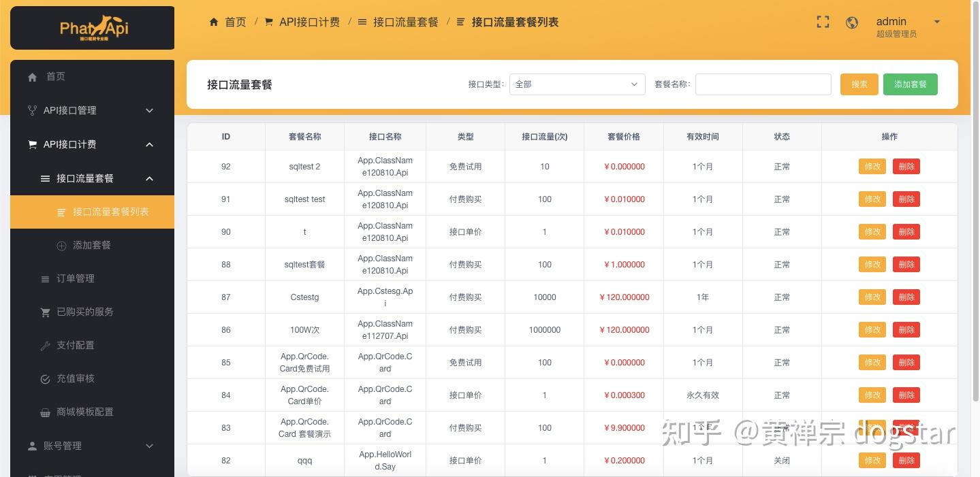Click the 添加套餐 plus icon in sidebar
The image size is (980, 477).
pyautogui.click(x=61, y=245)
